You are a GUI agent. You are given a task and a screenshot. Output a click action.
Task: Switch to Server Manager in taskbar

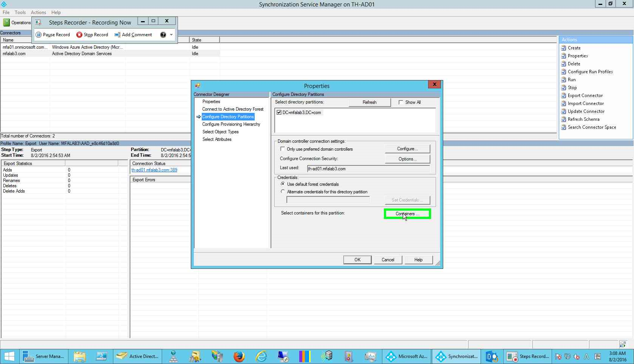point(44,356)
